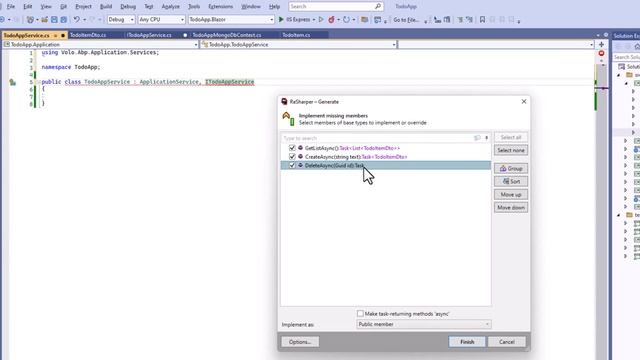Click the Move down button
Viewport: 640px width, 360px height.
[x=511, y=207]
